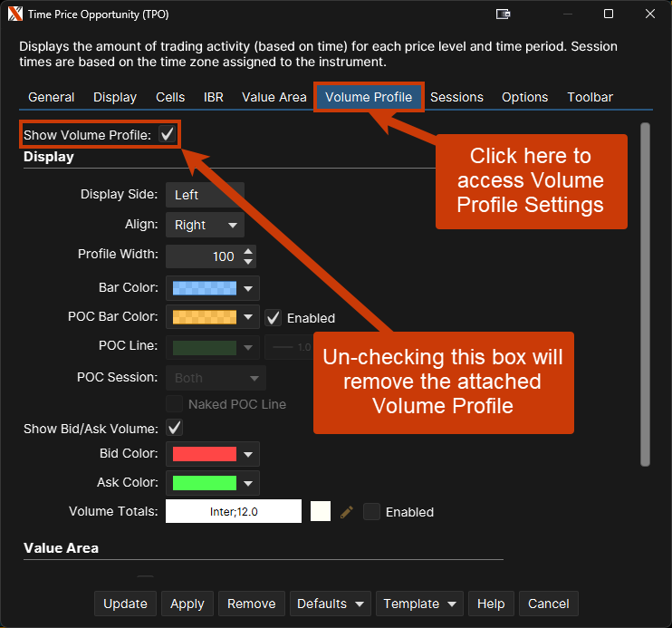Viewport: 672px width, 628px height.
Task: Increase Profile Width using up arrow
Action: point(249,251)
